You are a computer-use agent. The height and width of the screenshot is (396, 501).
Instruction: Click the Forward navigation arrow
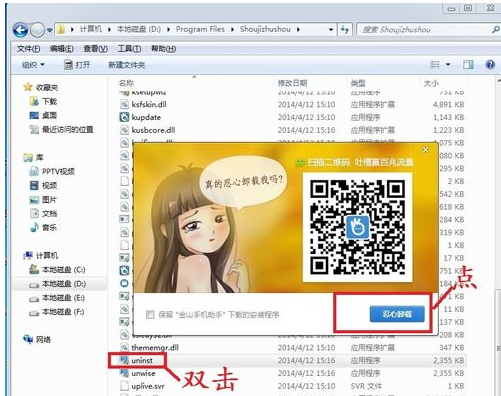point(37,30)
